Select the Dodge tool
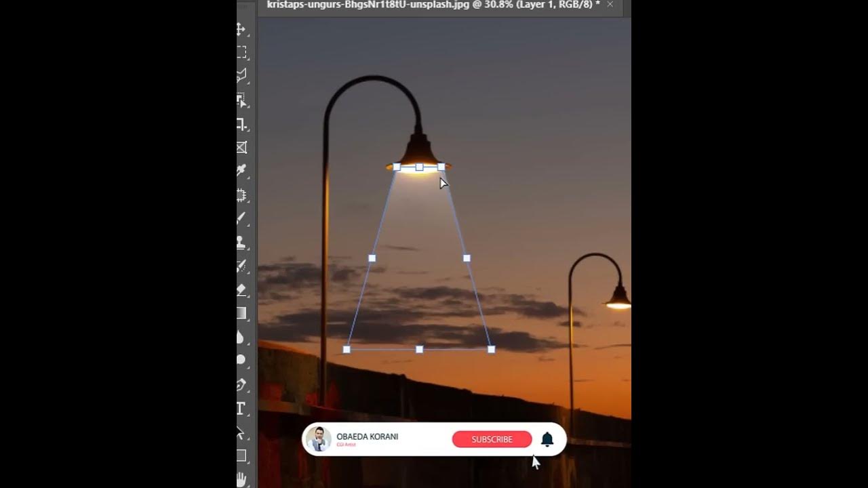The height and width of the screenshot is (488, 868). (x=241, y=360)
